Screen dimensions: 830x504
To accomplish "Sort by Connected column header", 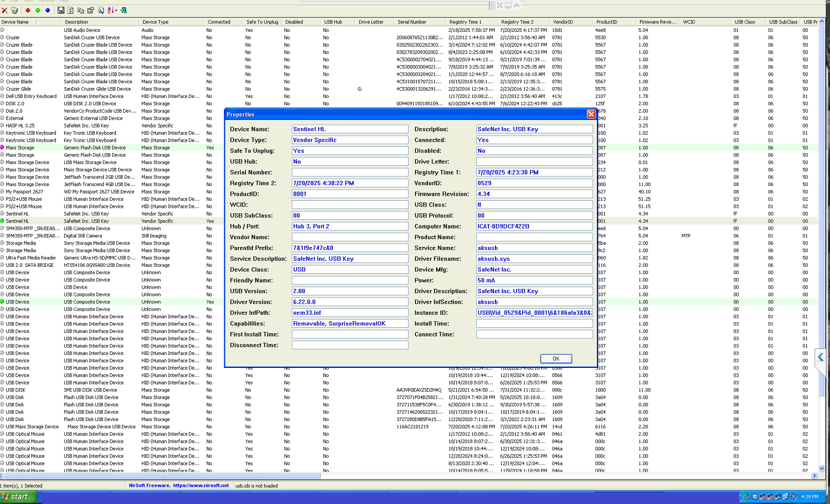I will [223, 22].
